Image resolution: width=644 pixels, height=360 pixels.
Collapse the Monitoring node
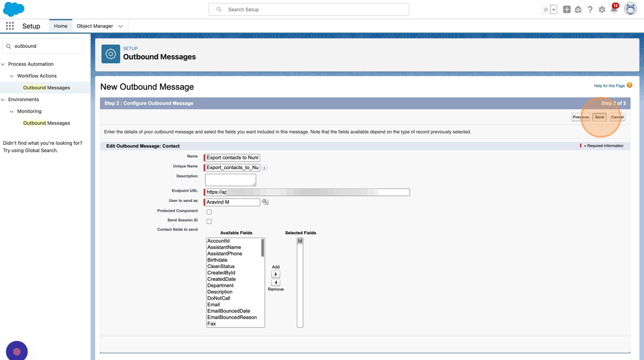(11, 112)
